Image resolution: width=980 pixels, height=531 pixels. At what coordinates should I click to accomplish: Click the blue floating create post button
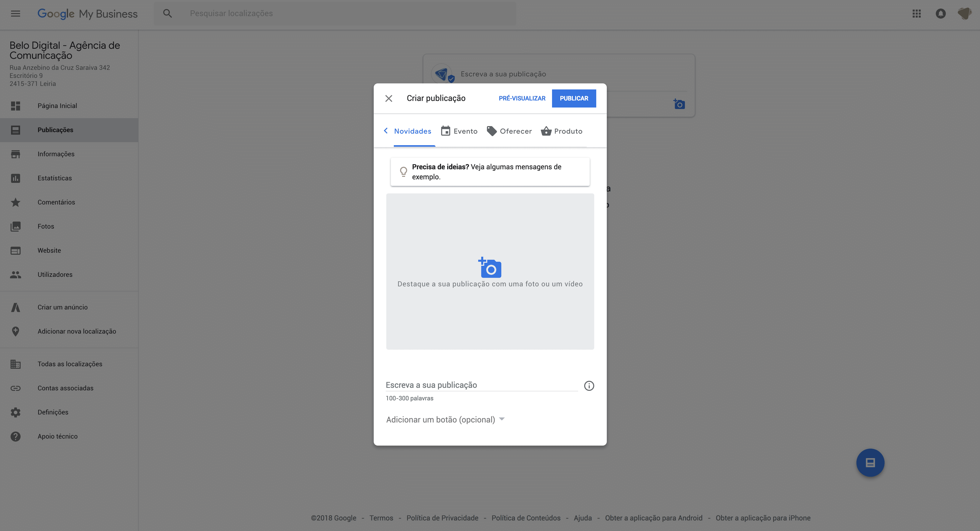coord(870,462)
